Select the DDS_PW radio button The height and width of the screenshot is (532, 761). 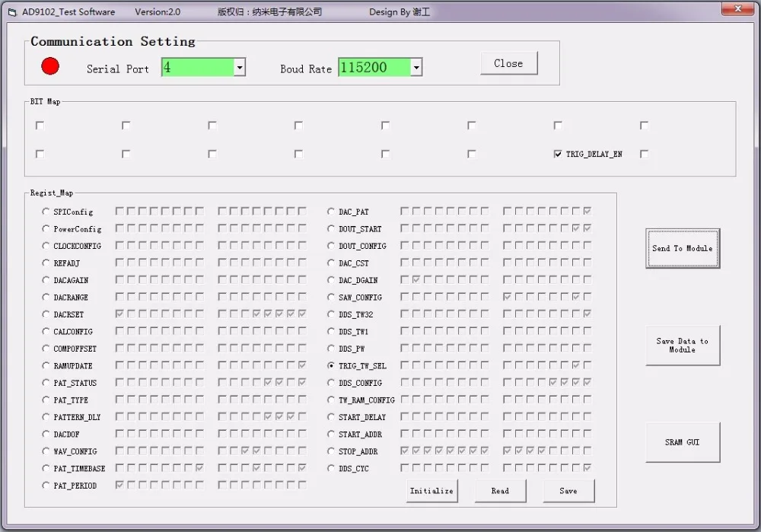pyautogui.click(x=331, y=349)
